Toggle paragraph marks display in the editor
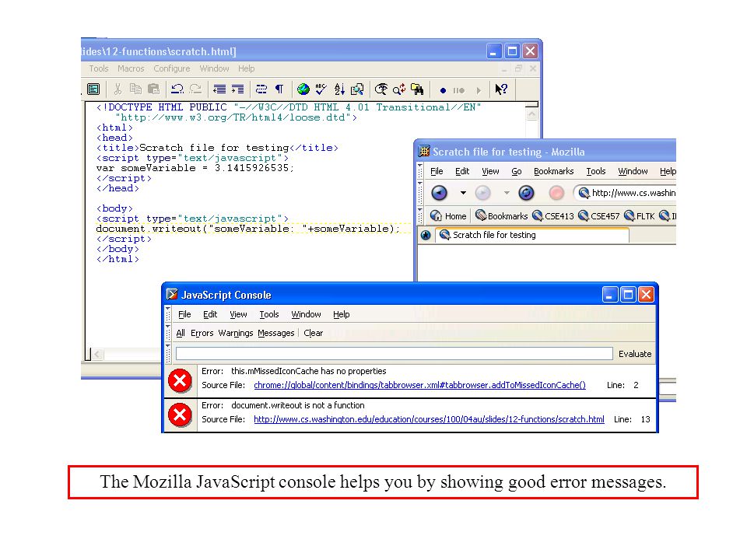This screenshot has width=747, height=560. [x=279, y=89]
